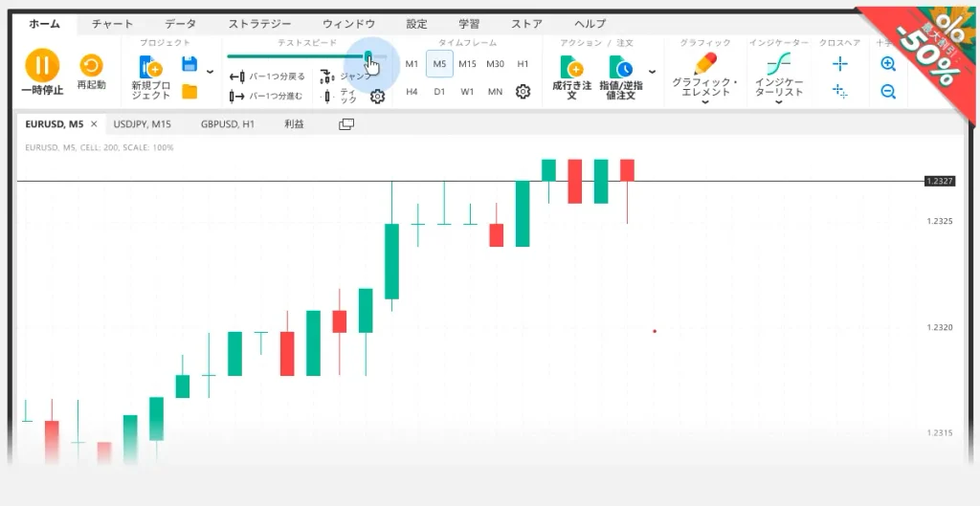
Task: Select MN timeframe
Action: (495, 92)
